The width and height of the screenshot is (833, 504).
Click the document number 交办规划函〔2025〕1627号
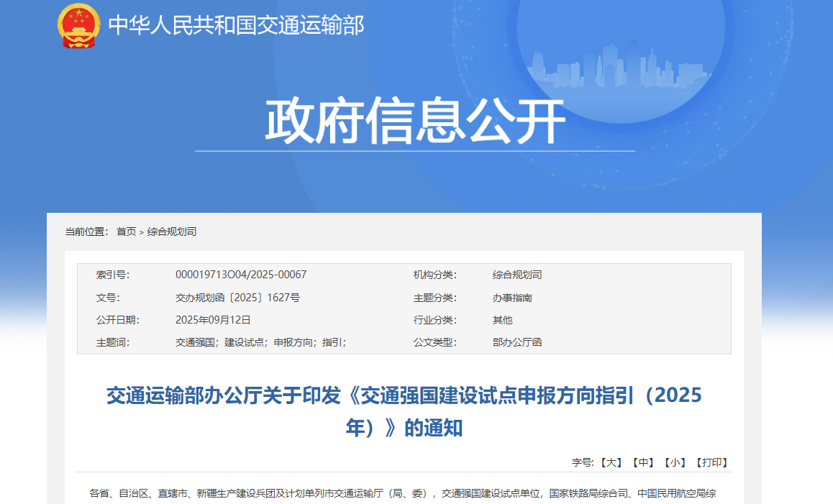(237, 298)
